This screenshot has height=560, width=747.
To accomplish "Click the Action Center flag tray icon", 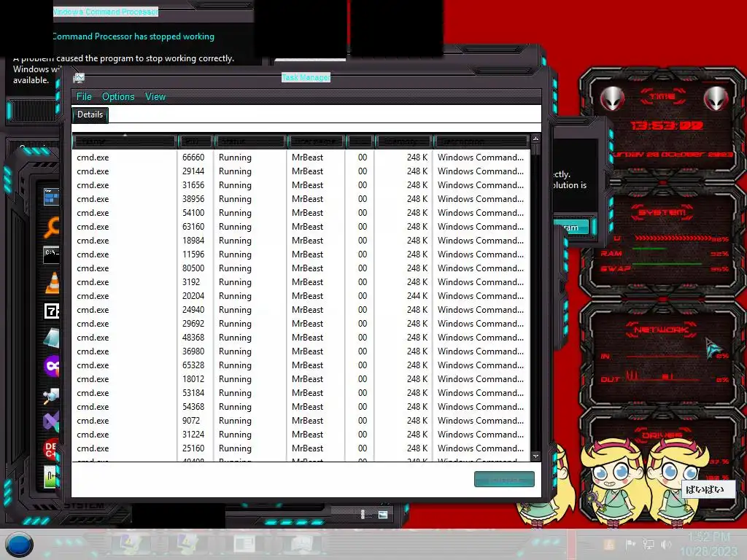I will [630, 544].
